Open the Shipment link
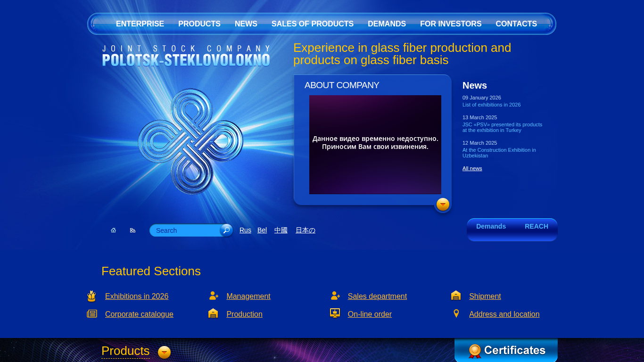Viewport: 644px width, 362px height. tap(485, 296)
